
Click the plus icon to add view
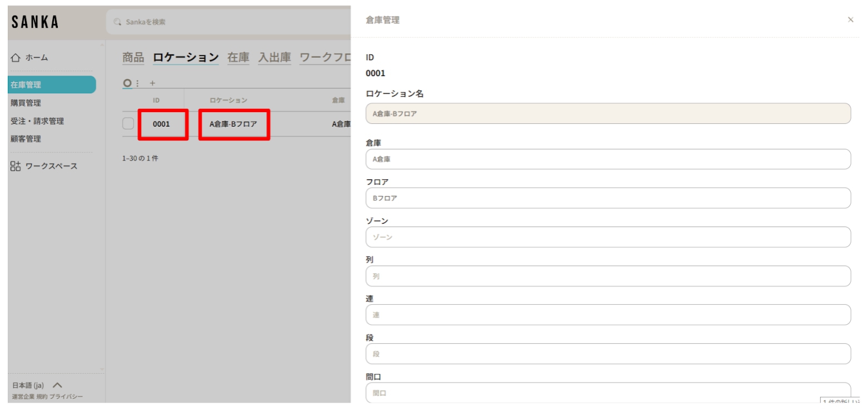[152, 83]
